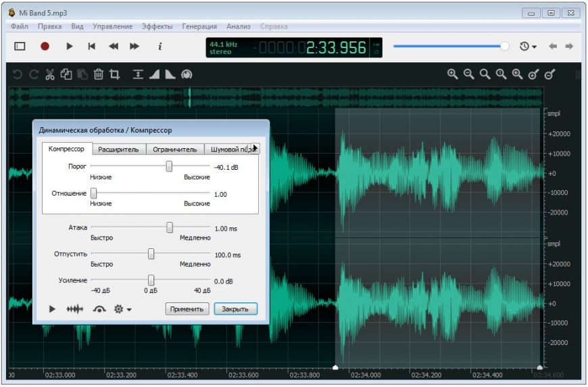Toggle the view panel button left of Record
The image size is (588, 387).
coord(20,47)
